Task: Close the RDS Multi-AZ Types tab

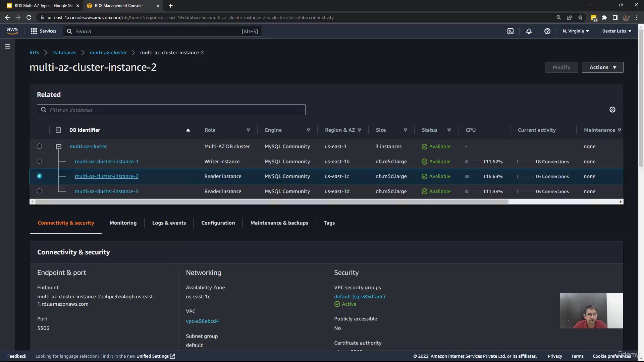Action: click(x=78, y=6)
